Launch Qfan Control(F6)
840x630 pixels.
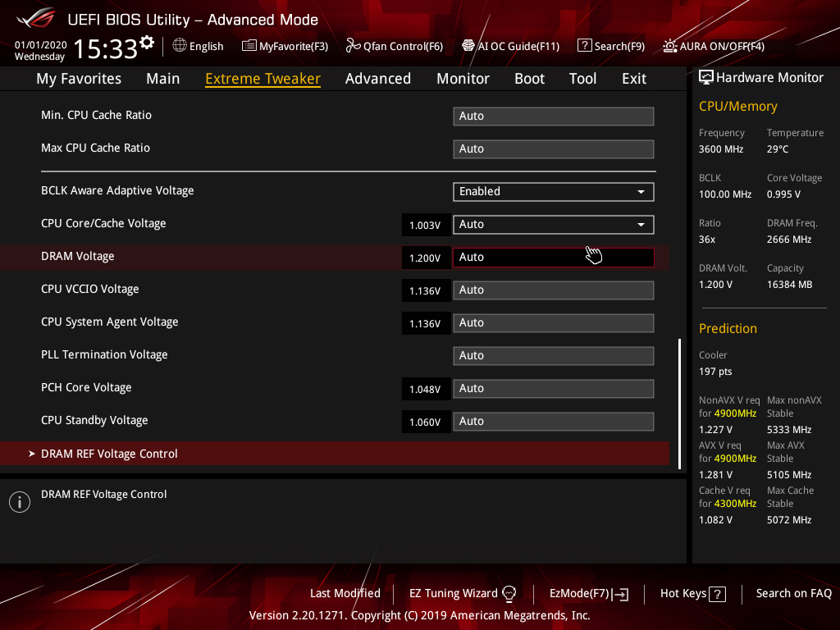click(395, 46)
